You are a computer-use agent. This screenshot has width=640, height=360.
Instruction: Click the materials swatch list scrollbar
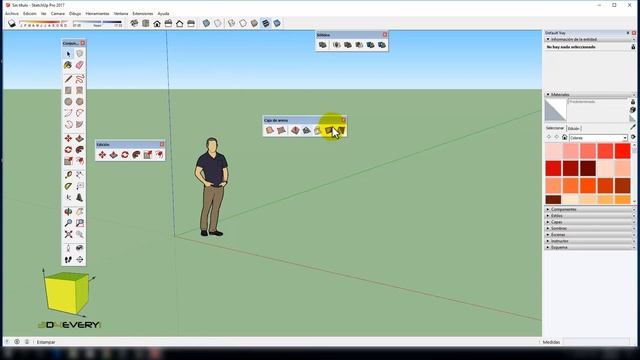(x=634, y=173)
